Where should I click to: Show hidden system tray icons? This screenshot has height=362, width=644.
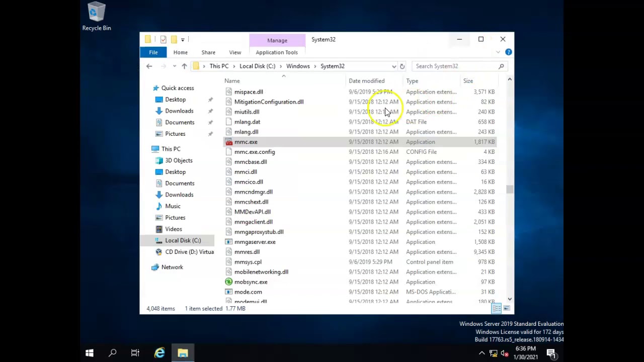click(481, 353)
